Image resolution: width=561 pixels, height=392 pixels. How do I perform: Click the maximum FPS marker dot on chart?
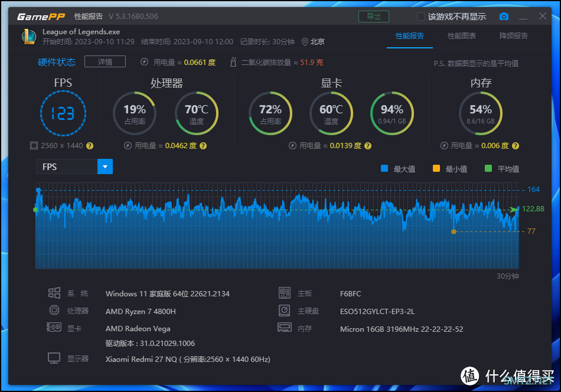(38, 190)
